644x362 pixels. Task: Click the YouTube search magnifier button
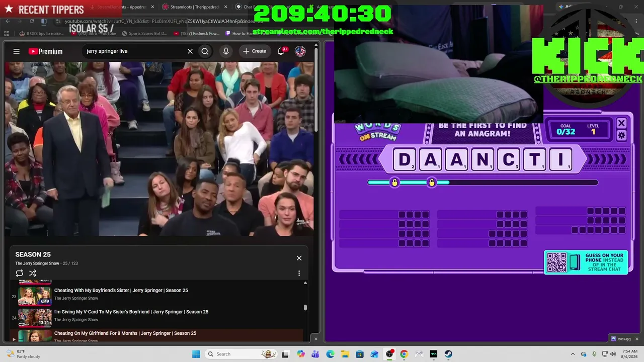point(205,51)
